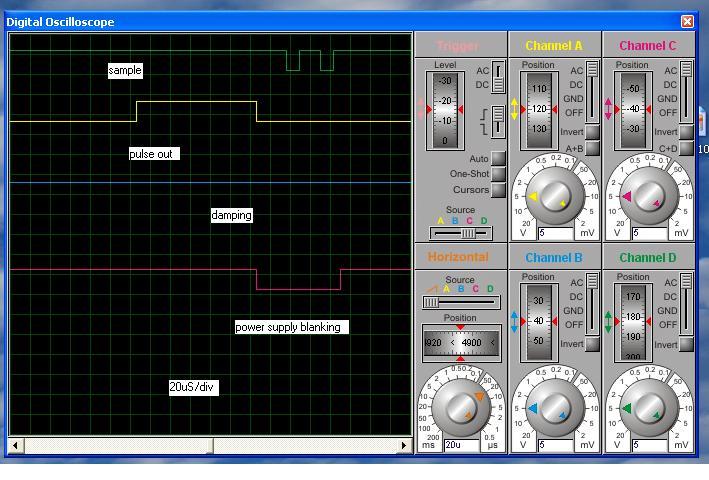Image resolution: width=709 pixels, height=480 pixels.
Task: Toggle the Trigger Auto button
Action: (x=498, y=158)
